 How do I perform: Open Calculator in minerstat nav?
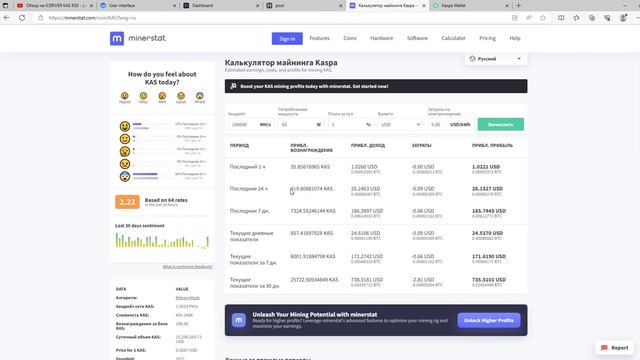(453, 38)
